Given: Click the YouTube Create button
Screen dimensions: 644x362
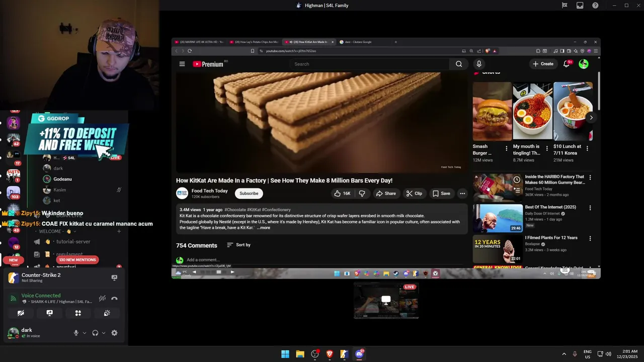Looking at the screenshot, I should [543, 64].
